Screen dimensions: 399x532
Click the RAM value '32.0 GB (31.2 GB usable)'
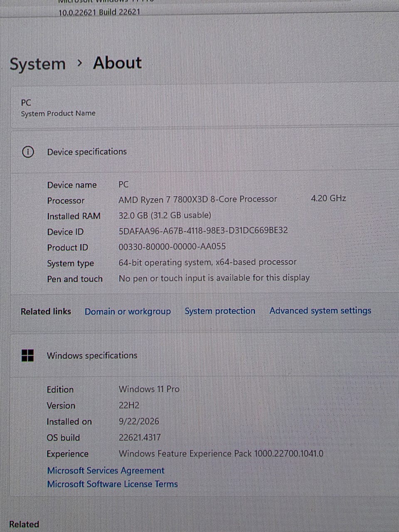165,215
